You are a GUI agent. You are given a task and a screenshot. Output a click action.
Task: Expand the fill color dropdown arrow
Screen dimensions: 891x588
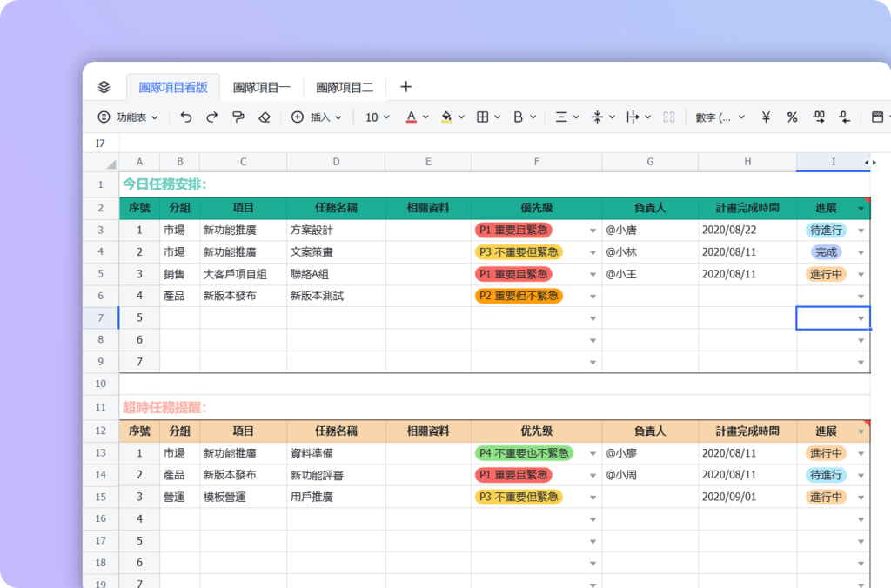pyautogui.click(x=461, y=117)
